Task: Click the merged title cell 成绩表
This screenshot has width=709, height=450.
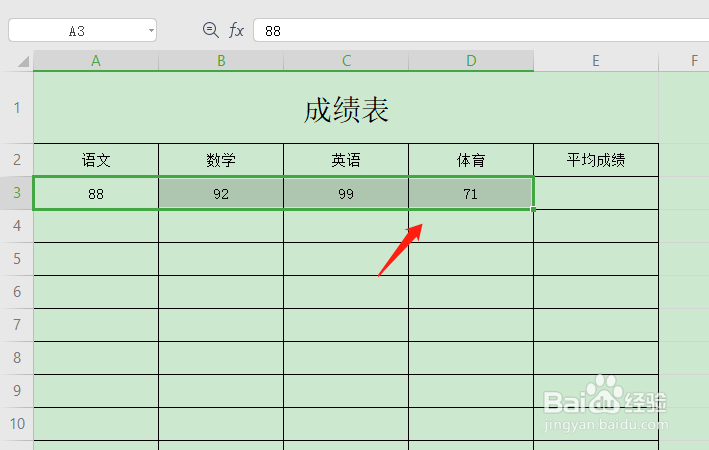Action: pyautogui.click(x=346, y=108)
